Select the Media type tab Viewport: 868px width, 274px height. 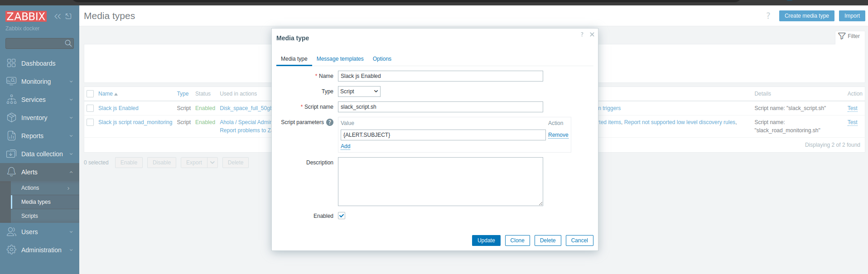pos(294,59)
